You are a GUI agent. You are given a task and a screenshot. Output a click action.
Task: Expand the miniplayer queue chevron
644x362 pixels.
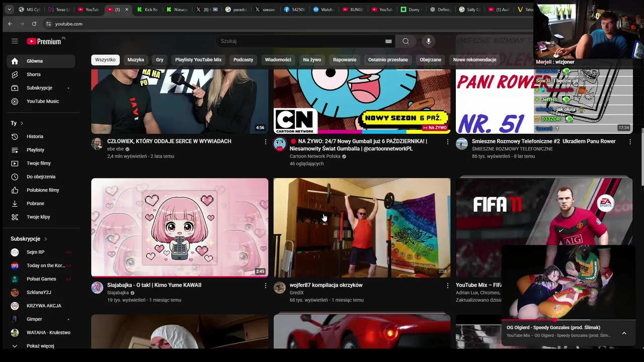624,333
